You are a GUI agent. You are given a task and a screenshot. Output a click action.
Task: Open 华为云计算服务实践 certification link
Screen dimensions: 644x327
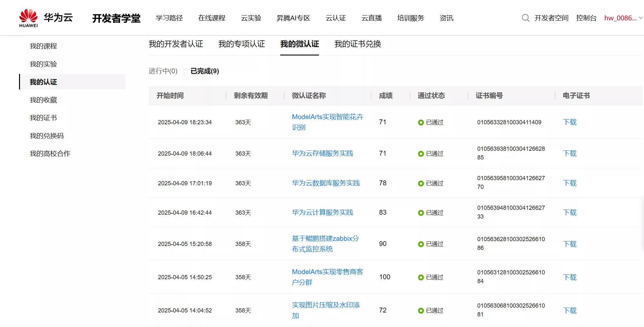[322, 212]
